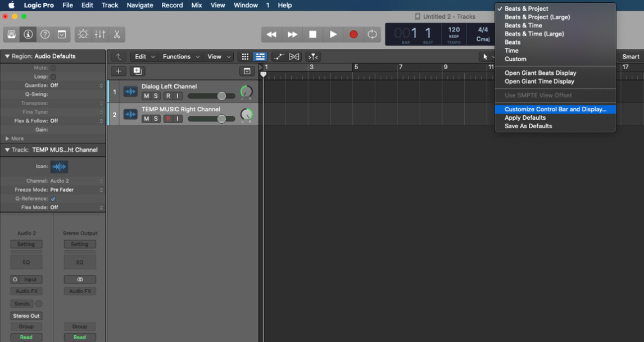This screenshot has height=342, width=644.
Task: Toggle Cycle mode button
Action: (372, 34)
